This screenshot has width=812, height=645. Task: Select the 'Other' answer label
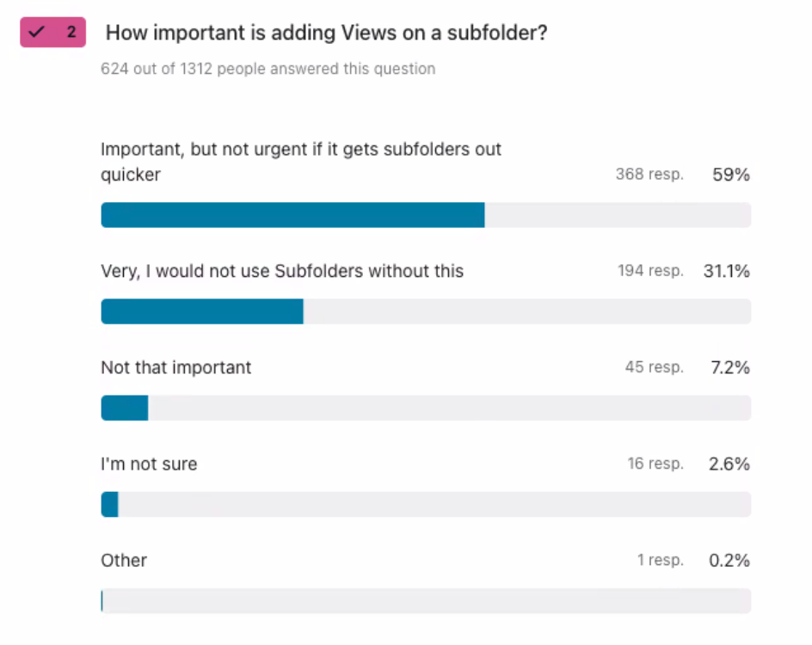coord(124,560)
